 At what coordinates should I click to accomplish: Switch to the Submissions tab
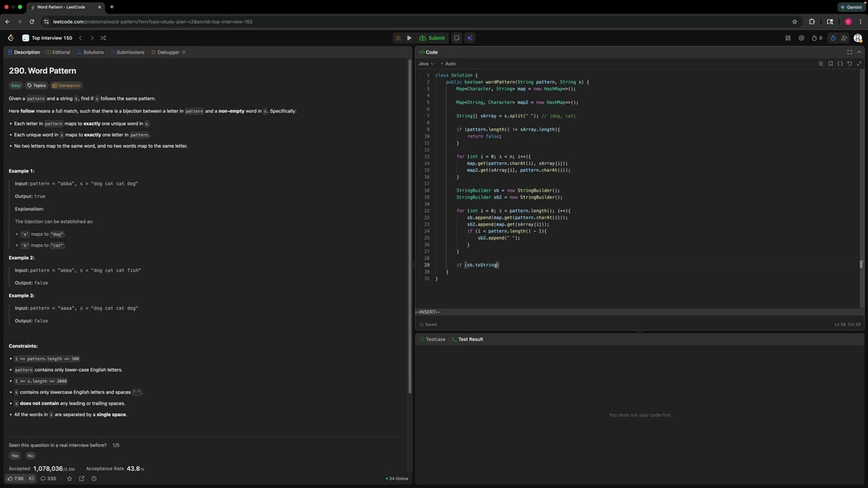click(127, 52)
